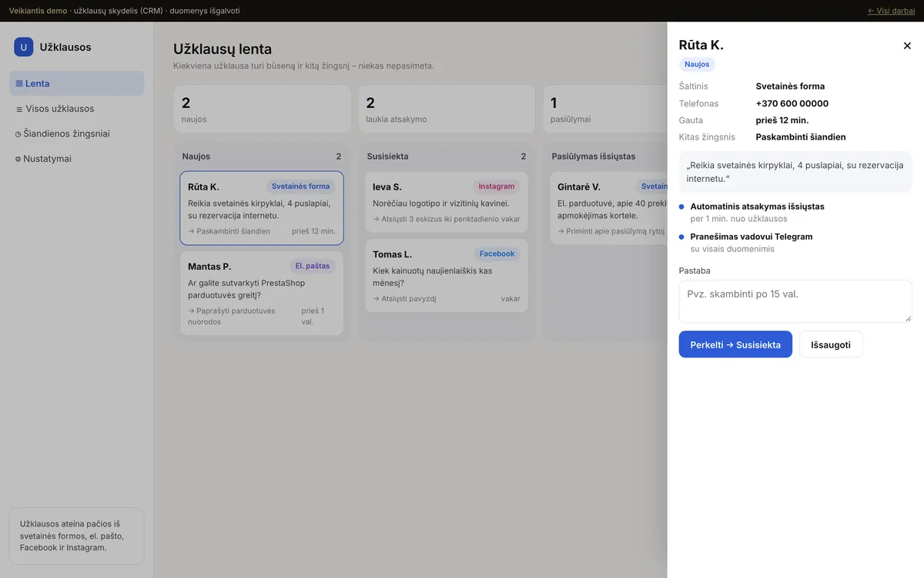Click the quoted request message in detail panel
This screenshot has width=924, height=578.
pos(795,172)
